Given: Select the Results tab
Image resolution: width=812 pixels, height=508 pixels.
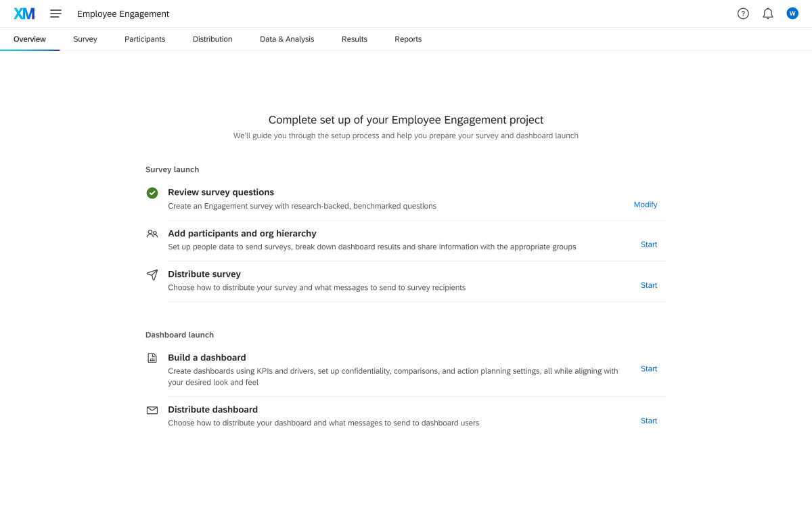Looking at the screenshot, I should 355,39.
